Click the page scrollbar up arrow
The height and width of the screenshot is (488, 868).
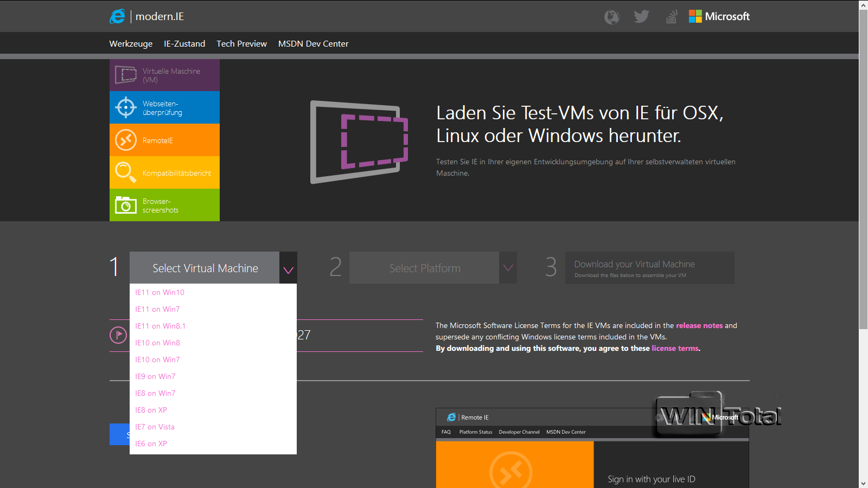pos(863,5)
